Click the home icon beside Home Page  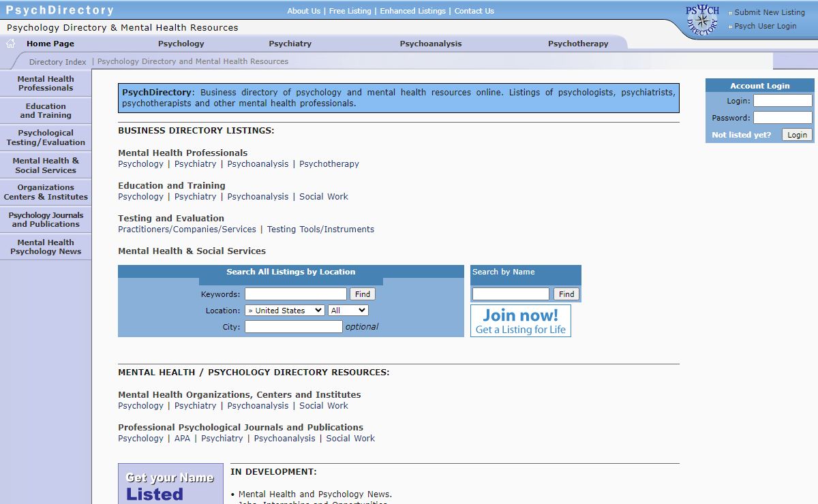pyautogui.click(x=10, y=44)
